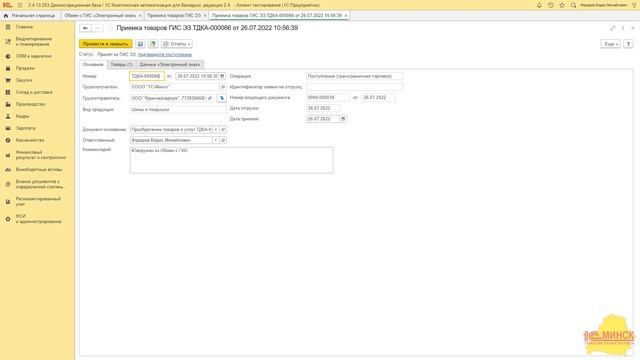
Task: Click the Вид продукции field
Action: (178, 109)
